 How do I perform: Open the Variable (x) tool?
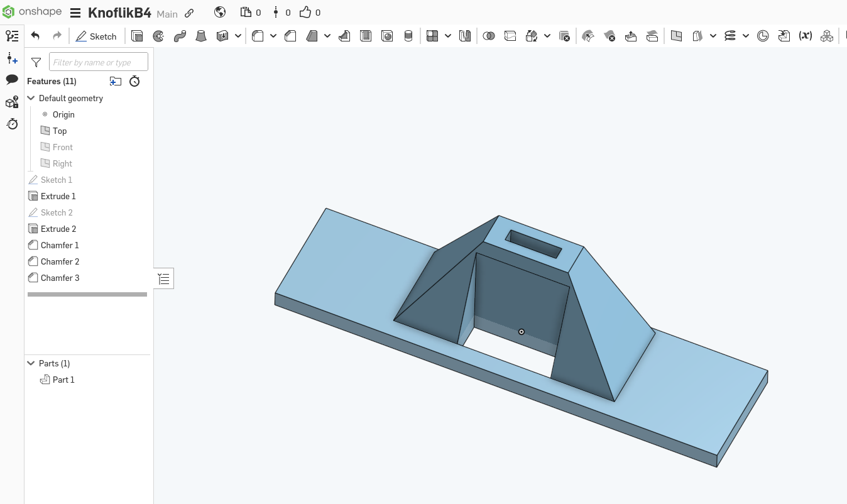tap(805, 36)
